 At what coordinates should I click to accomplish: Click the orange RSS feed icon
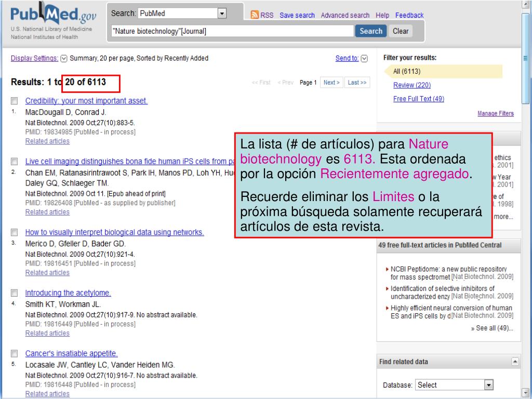coord(255,15)
